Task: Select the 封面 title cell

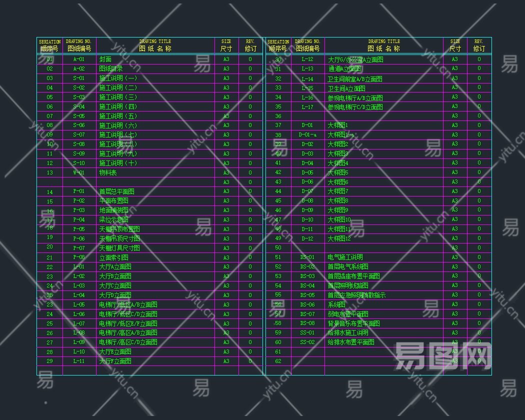Action: 105,59
